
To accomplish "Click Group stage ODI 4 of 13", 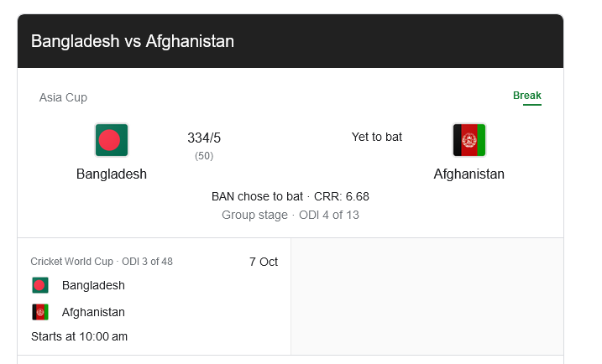I will point(291,215).
